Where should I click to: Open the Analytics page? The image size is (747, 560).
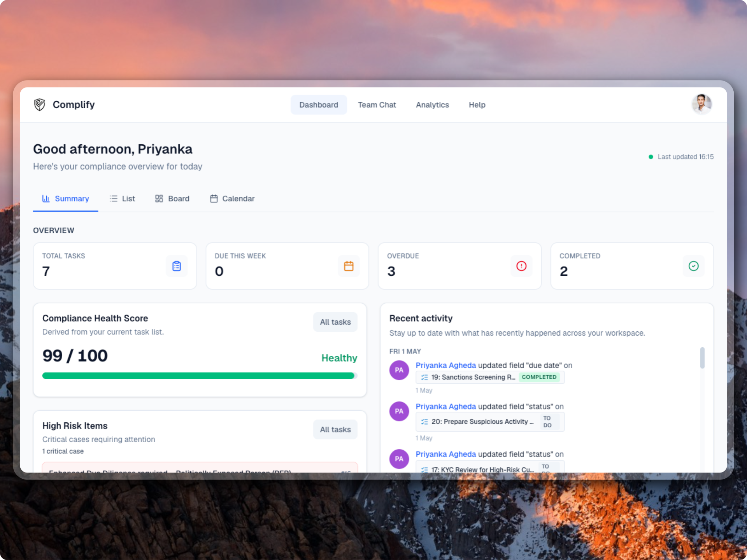tap(432, 105)
